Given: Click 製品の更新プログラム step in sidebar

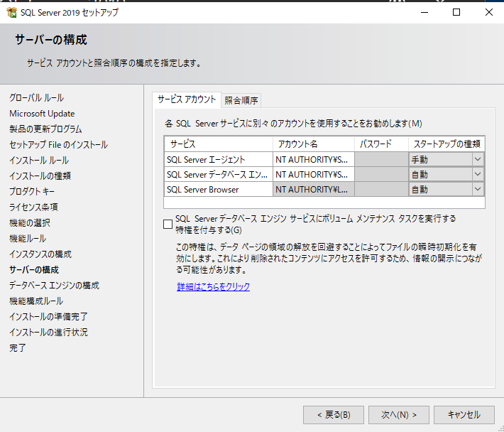Looking at the screenshot, I should click(45, 129).
